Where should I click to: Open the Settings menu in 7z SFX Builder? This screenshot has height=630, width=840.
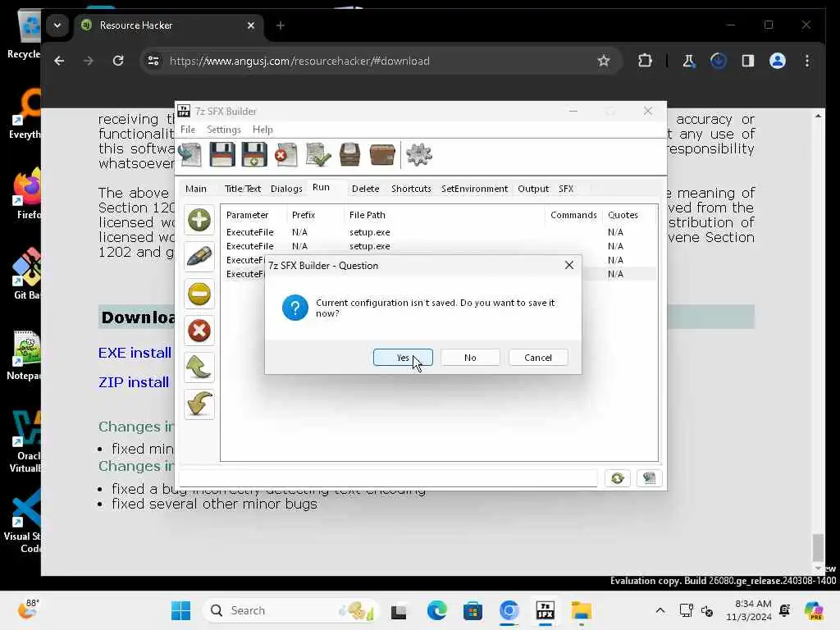tap(223, 130)
